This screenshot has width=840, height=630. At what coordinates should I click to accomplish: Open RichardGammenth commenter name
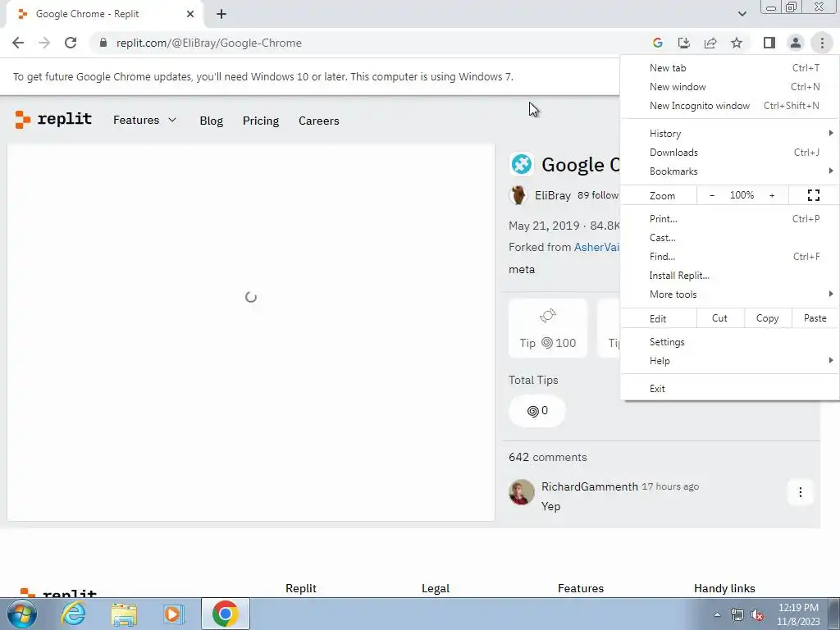coord(589,486)
